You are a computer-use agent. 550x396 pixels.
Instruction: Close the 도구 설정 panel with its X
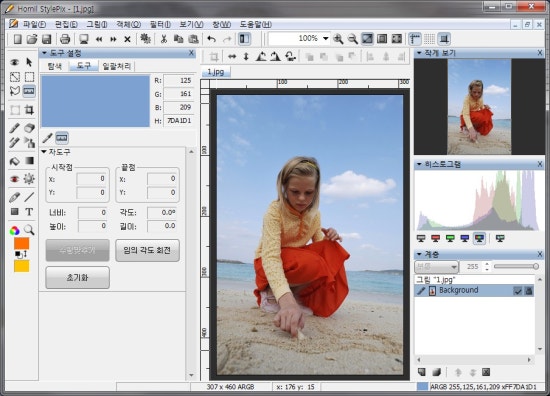click(x=191, y=53)
